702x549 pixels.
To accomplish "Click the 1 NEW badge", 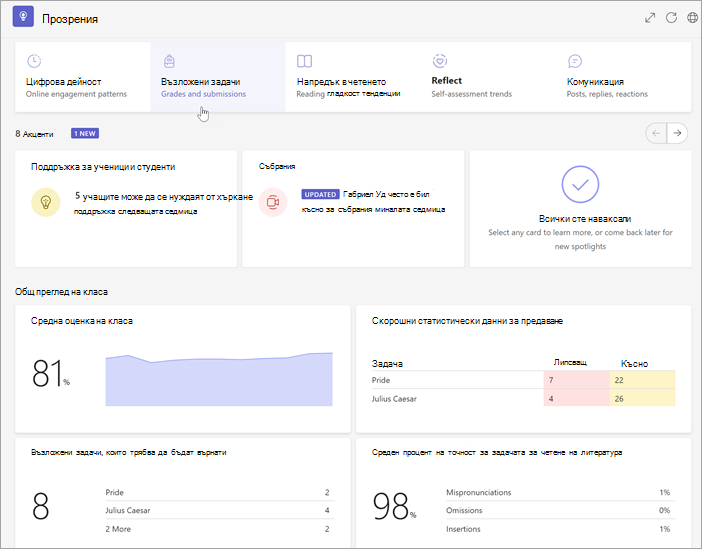I will pos(85,133).
